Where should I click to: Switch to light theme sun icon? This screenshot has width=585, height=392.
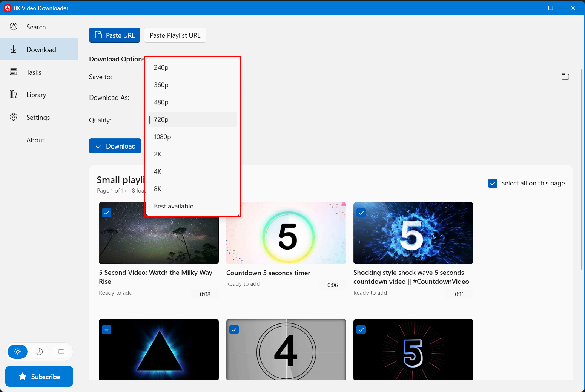pyautogui.click(x=18, y=352)
